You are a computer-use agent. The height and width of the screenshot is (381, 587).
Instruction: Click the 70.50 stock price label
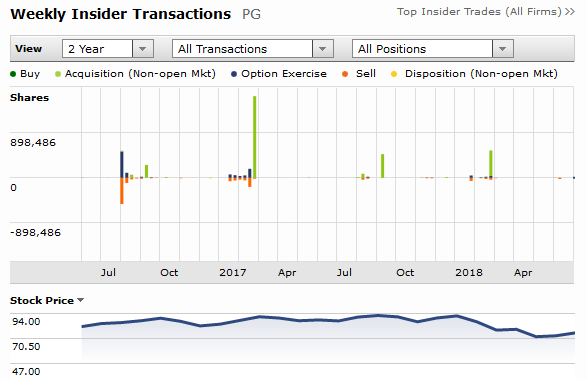[26, 347]
